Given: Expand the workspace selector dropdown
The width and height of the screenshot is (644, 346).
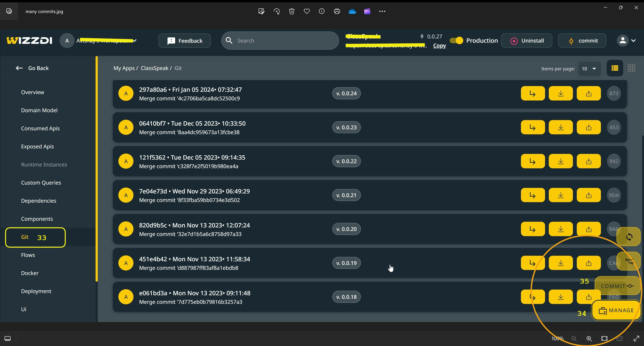Looking at the screenshot, I should pos(135,41).
